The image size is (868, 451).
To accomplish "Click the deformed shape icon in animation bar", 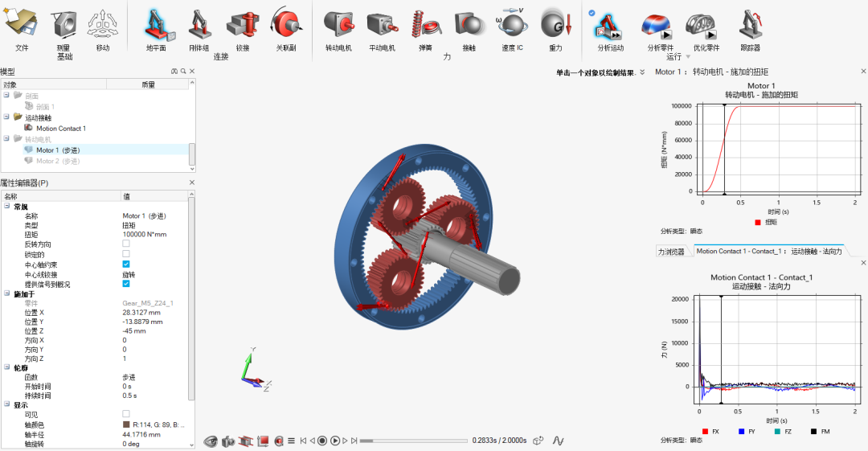I will point(246,441).
